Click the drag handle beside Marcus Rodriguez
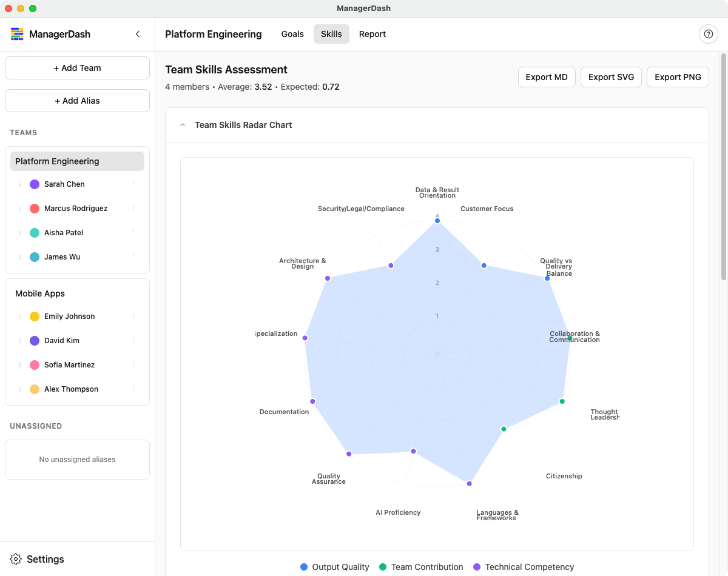728x576 pixels. 20,209
